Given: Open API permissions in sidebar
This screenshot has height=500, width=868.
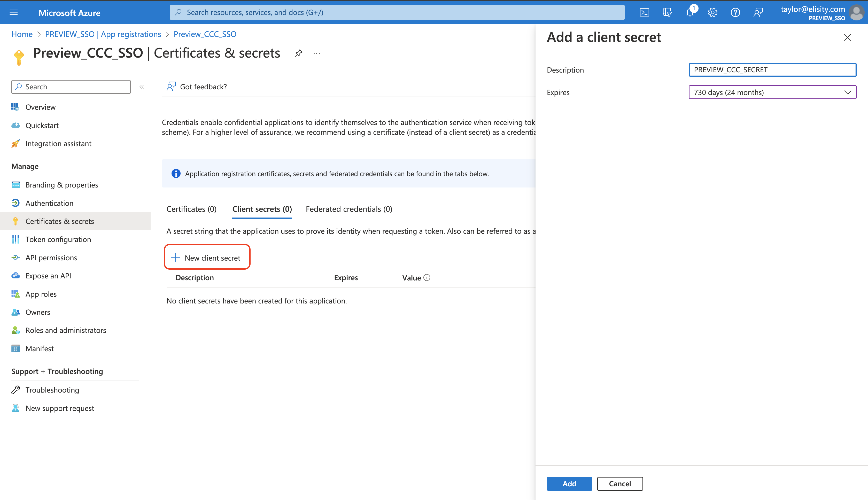Looking at the screenshot, I should pyautogui.click(x=51, y=257).
